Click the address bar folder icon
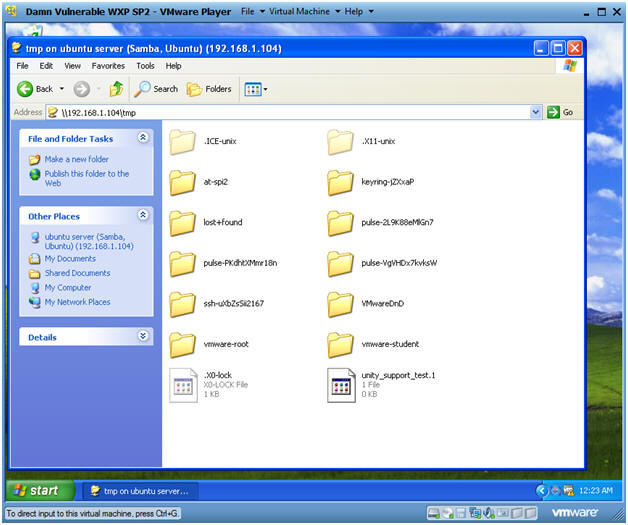The height and width of the screenshot is (525, 628). (52, 113)
